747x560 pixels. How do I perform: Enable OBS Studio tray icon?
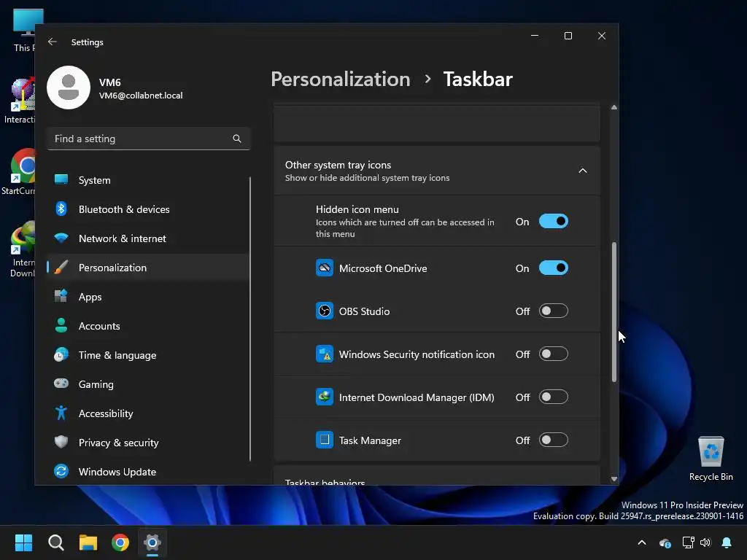point(554,311)
